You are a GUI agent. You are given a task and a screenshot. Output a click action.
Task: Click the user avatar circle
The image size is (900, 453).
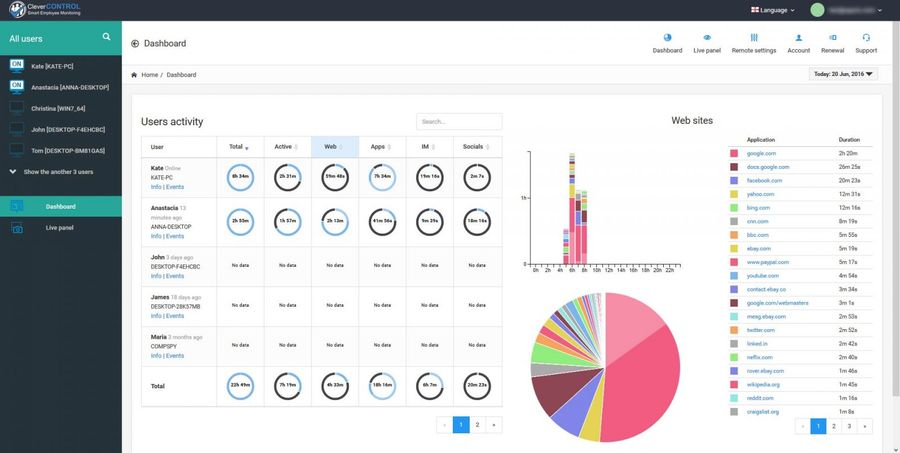tap(817, 10)
